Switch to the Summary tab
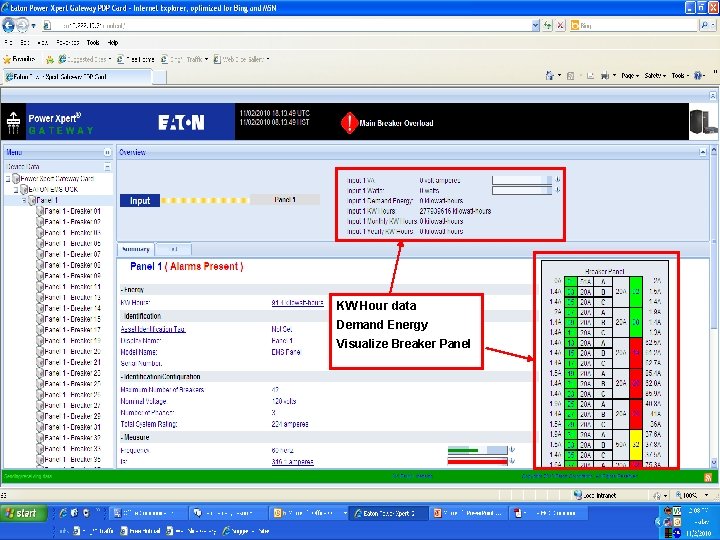 click(x=136, y=249)
